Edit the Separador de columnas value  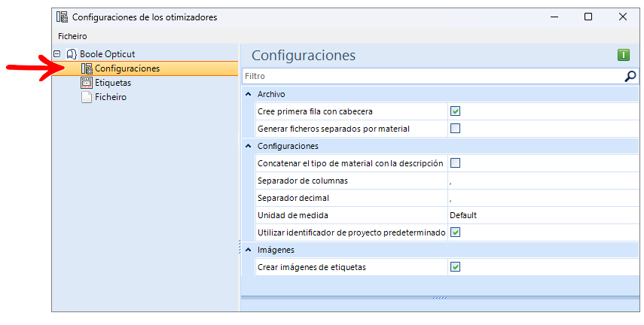(x=543, y=181)
